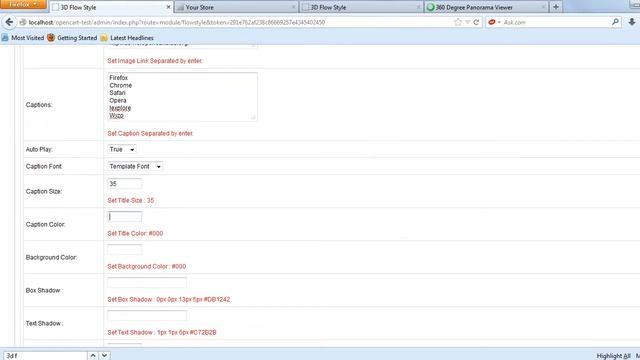Click the 'Set Title Color: #000' hint

pyautogui.click(x=135, y=233)
